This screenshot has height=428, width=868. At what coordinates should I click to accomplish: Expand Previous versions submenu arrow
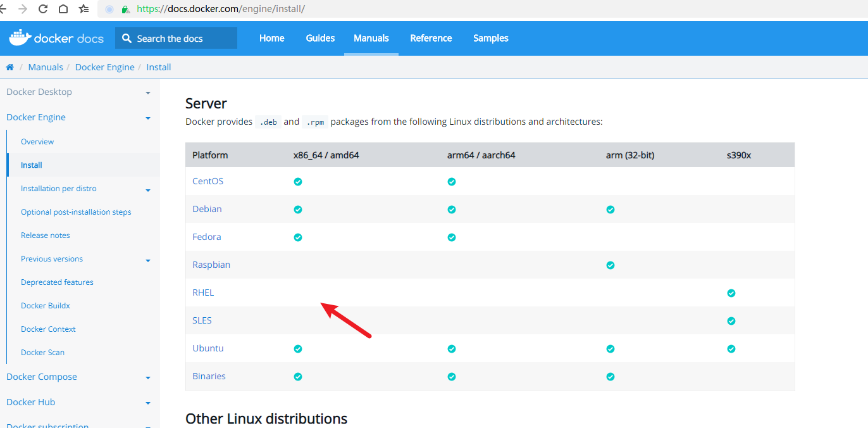[148, 260]
